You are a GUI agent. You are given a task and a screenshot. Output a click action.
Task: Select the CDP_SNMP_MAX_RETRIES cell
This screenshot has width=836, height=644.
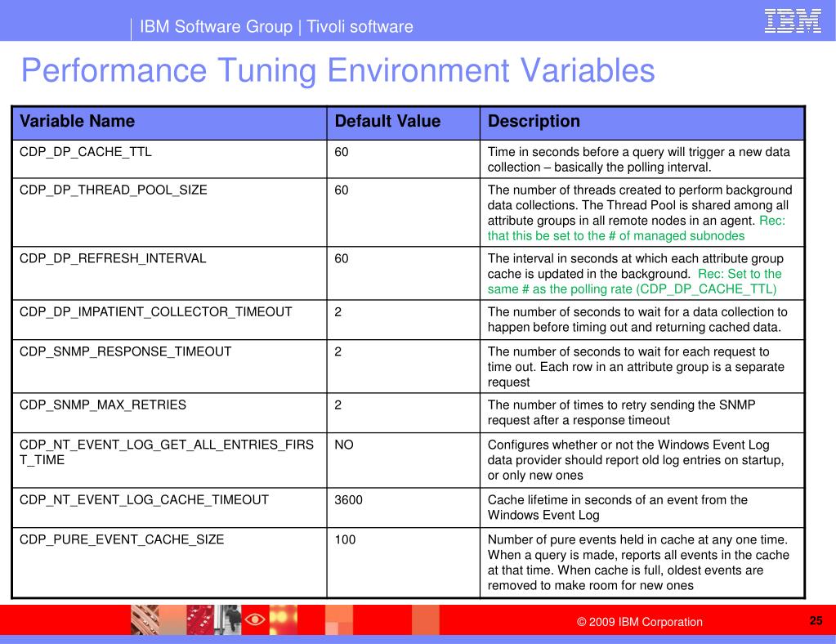point(169,413)
